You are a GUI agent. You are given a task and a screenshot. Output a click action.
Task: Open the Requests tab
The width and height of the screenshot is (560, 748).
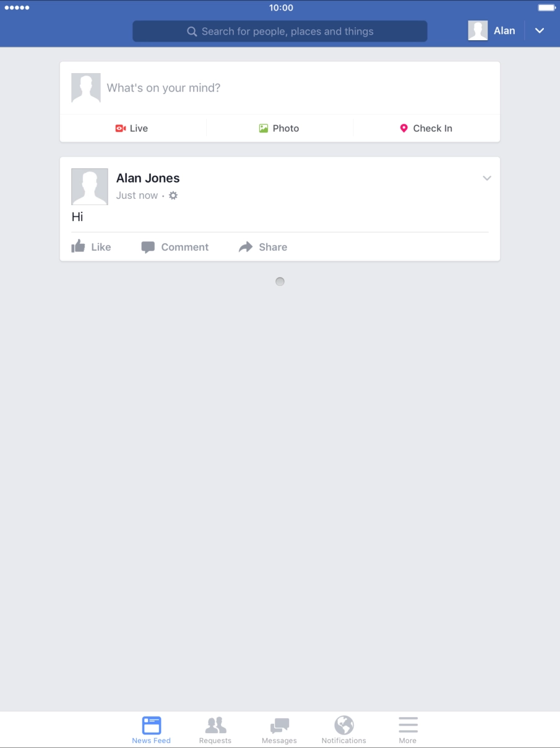[x=215, y=730]
